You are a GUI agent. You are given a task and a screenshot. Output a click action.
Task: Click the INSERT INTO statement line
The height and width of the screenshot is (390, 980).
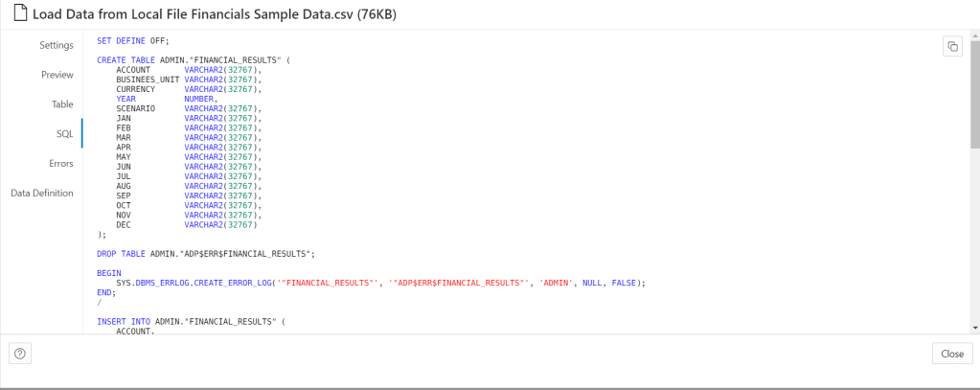click(x=192, y=322)
